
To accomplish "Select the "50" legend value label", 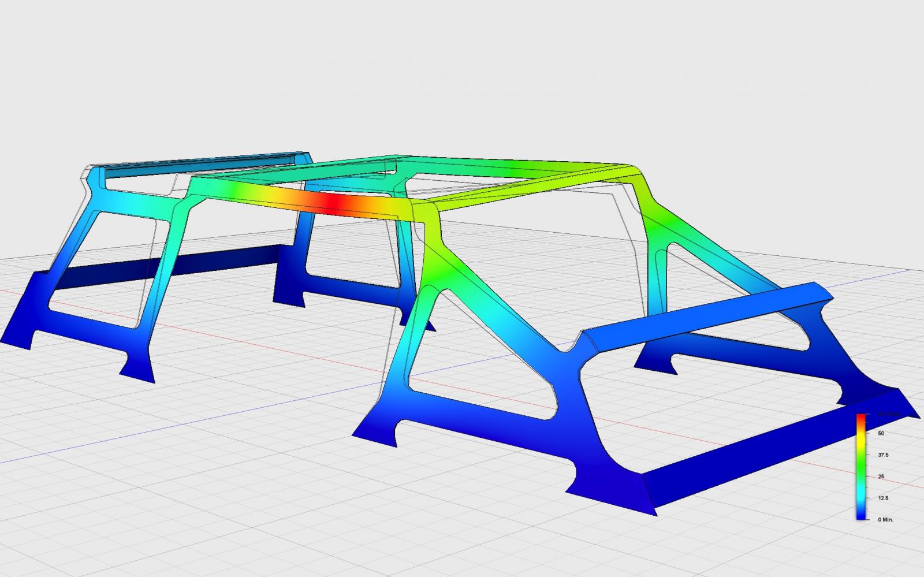I will [x=881, y=433].
